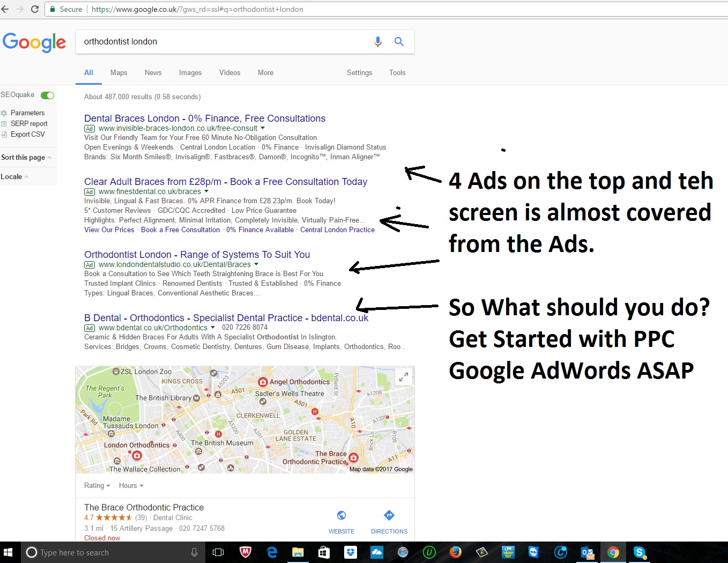This screenshot has width=728, height=563.
Task: Toggle the SEOquake switch off
Action: click(48, 95)
